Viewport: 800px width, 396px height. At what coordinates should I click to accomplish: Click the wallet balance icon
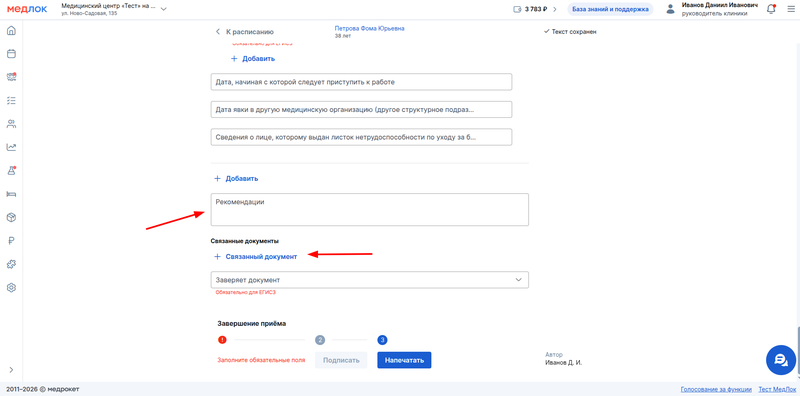517,9
